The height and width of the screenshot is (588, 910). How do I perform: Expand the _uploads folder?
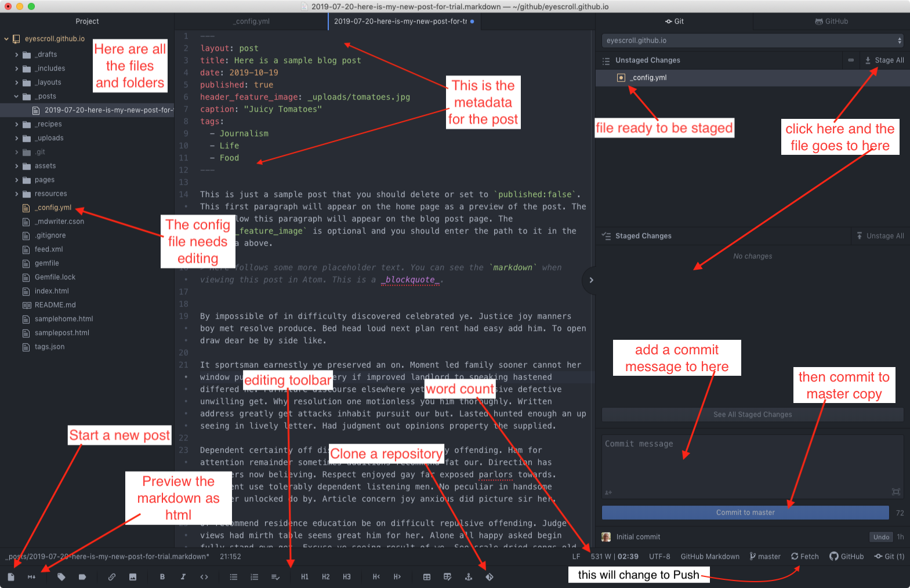(17, 138)
